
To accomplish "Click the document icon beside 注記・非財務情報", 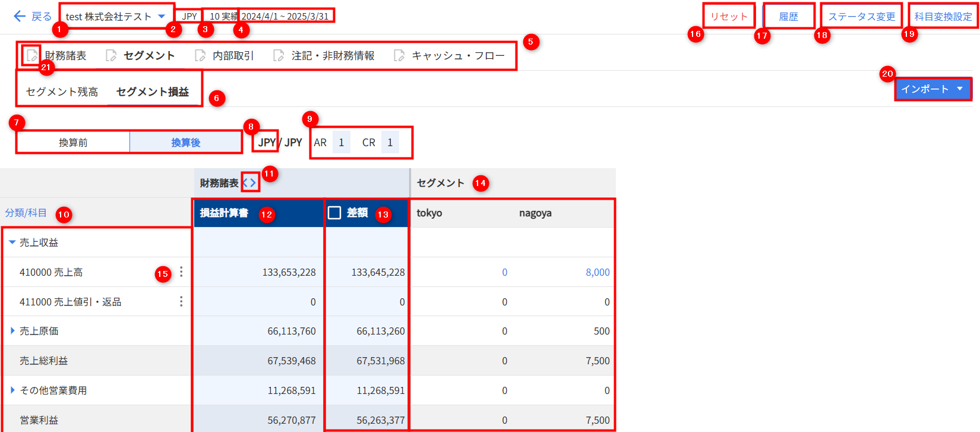I will coord(279,55).
